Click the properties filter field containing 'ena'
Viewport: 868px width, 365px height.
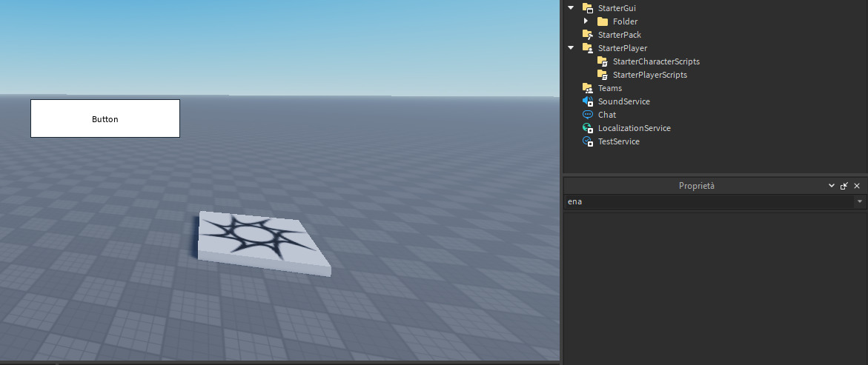pyautogui.click(x=709, y=202)
